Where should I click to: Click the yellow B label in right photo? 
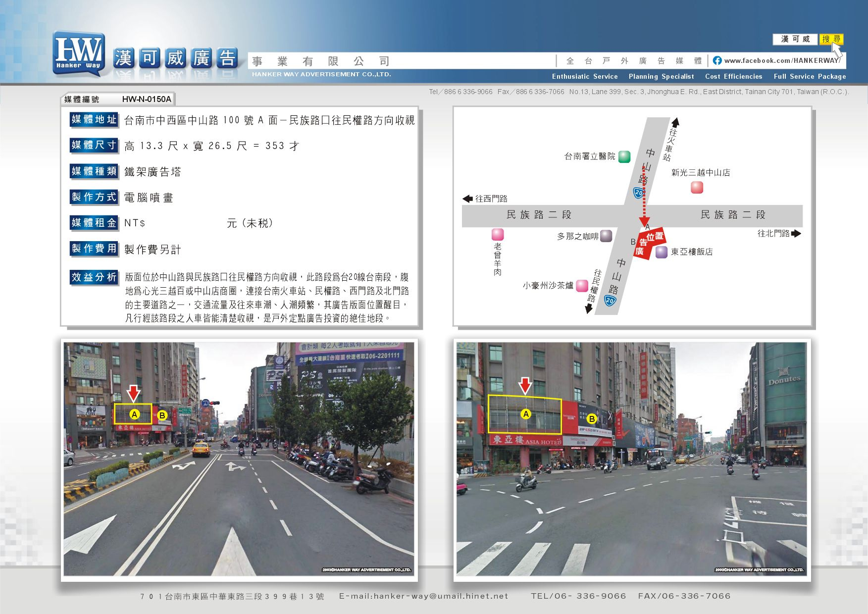pos(592,419)
